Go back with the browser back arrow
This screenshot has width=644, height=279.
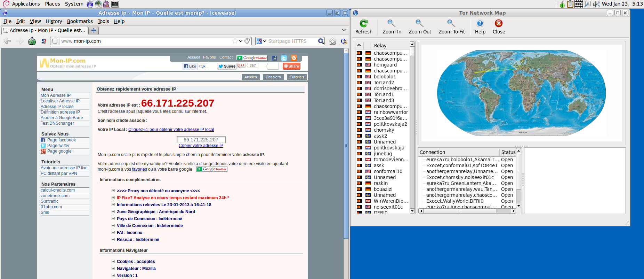click(7, 41)
